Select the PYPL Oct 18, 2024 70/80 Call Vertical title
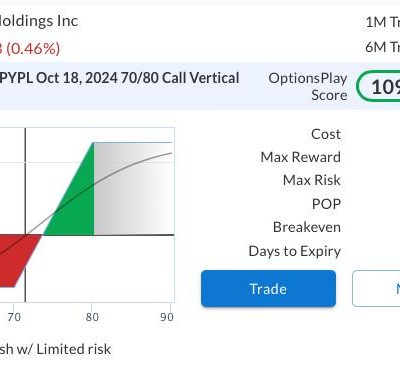 click(x=119, y=78)
